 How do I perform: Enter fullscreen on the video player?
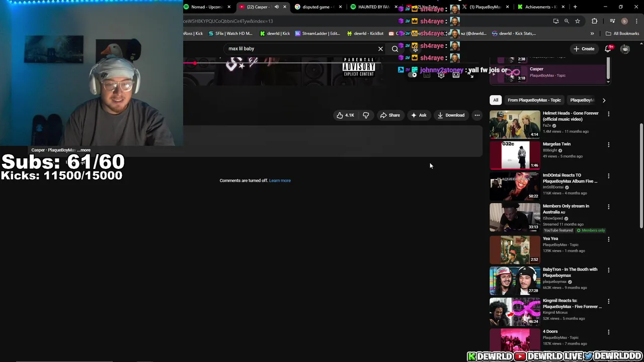(471, 75)
